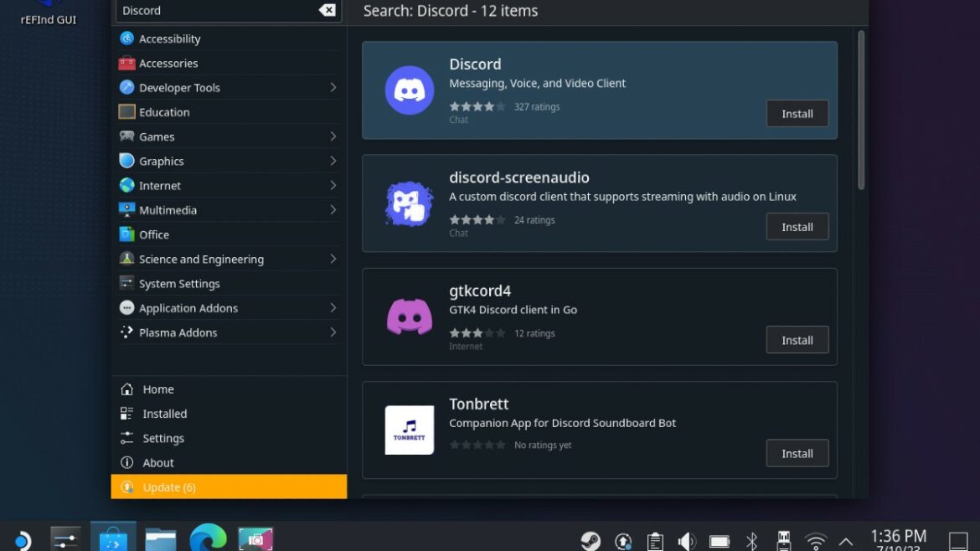The image size is (980, 551).
Task: Click the Accessibility category icon
Action: pyautogui.click(x=126, y=39)
